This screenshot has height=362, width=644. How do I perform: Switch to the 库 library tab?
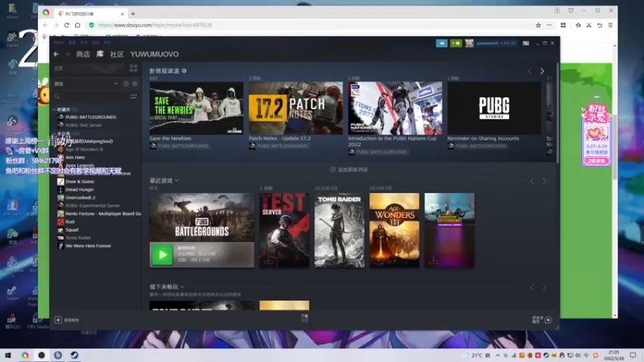[x=100, y=54]
